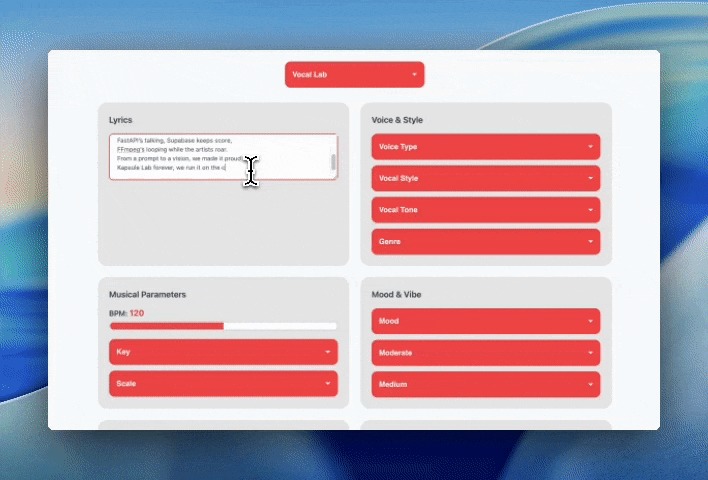Click the 'FFmpeg's looping' lyric line
Screen dimensions: 708x480
(x=172, y=149)
